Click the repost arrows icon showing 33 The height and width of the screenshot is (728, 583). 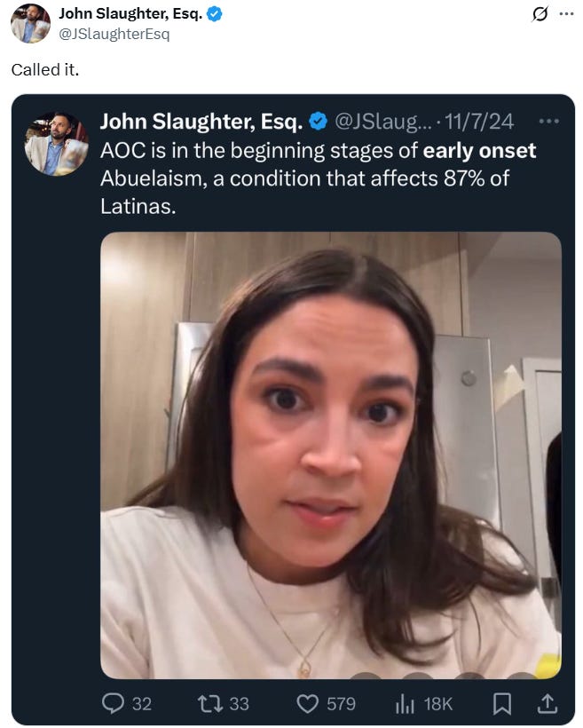pyautogui.click(x=210, y=703)
